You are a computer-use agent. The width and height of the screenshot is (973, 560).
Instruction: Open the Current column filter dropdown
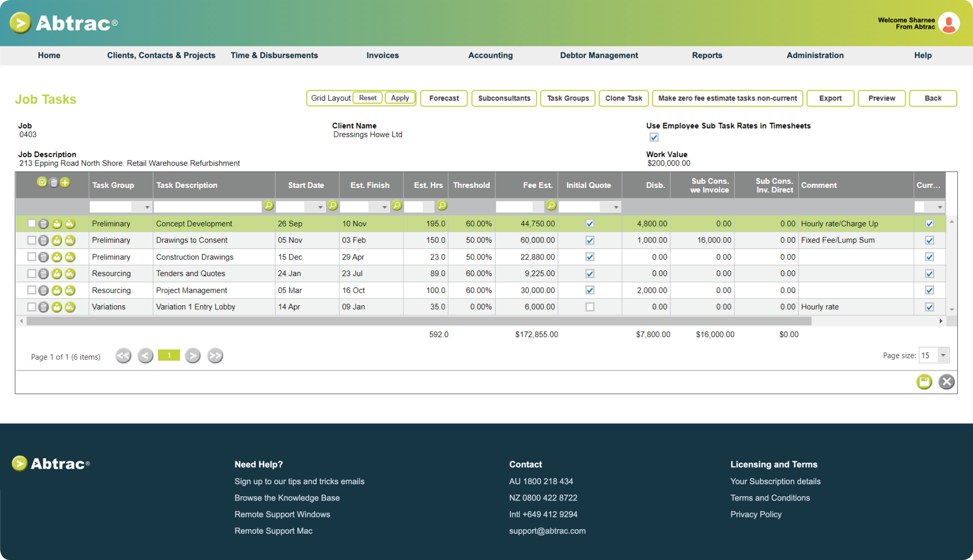[x=940, y=207]
